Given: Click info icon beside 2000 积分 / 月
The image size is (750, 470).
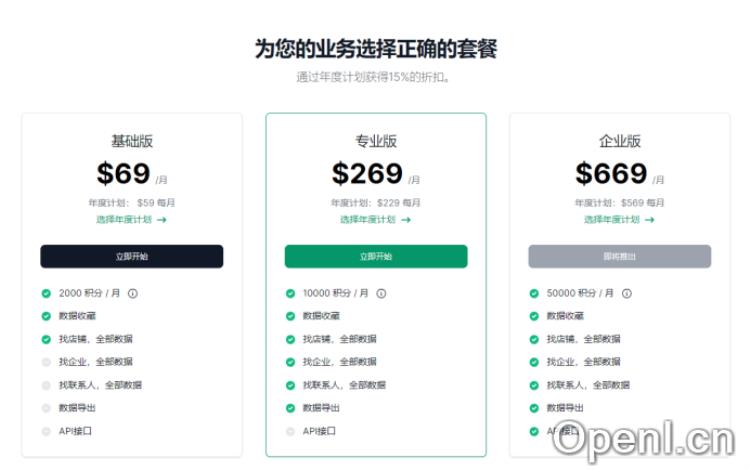Looking at the screenshot, I should pyautogui.click(x=132, y=293).
